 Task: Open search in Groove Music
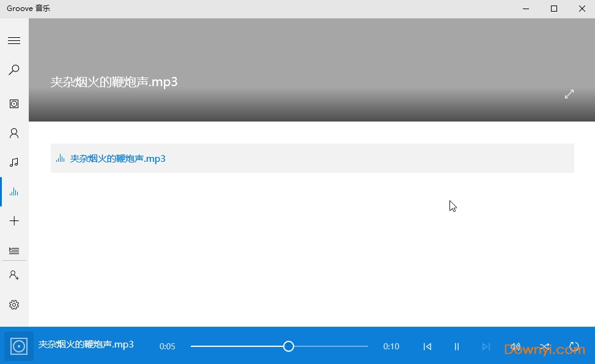[13, 69]
